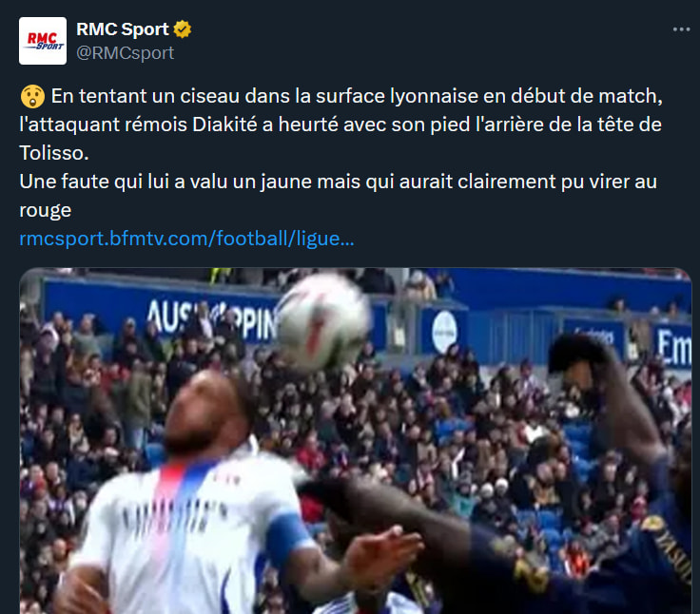The height and width of the screenshot is (614, 700).
Task: Click the gold verified badge
Action: coord(183,29)
